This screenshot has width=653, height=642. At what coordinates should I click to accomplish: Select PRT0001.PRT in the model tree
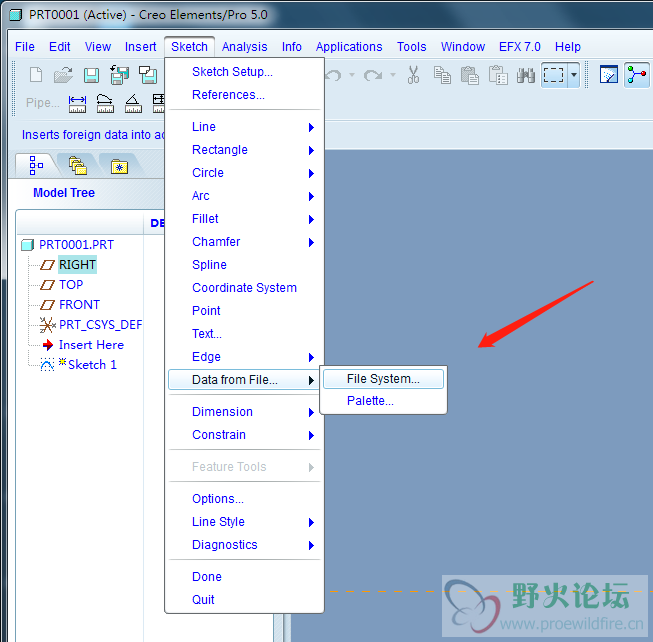(x=76, y=245)
